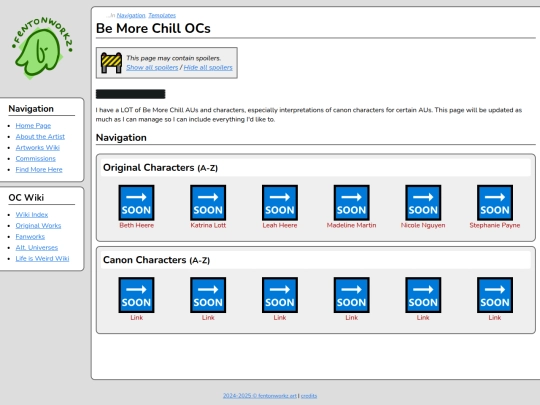The height and width of the screenshot is (405, 540).
Task: Click first SOON icon under Canon Characters
Action: [x=136, y=295]
